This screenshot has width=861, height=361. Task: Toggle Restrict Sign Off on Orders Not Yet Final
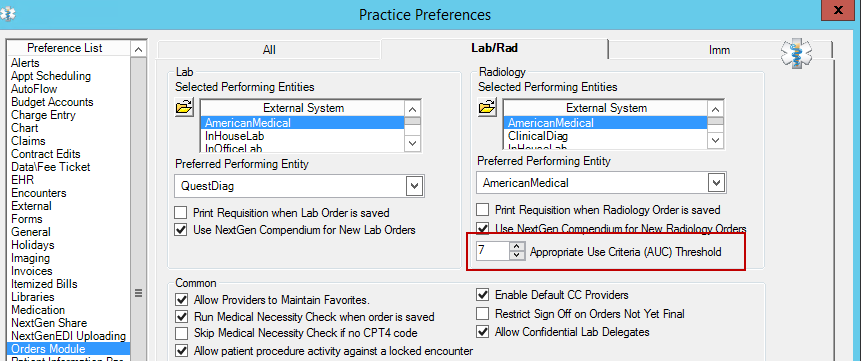click(x=483, y=314)
